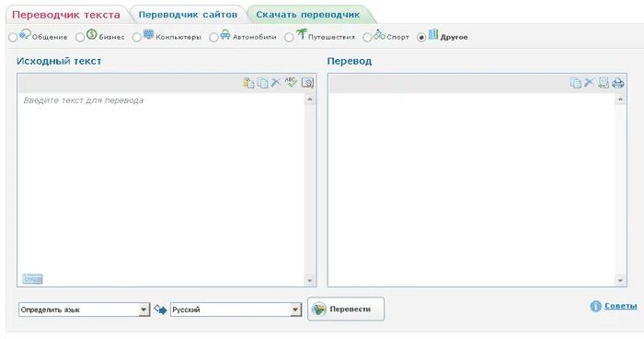Screen dimensions: 644x339
Task: Click source text scrollbar down arrow
Action: click(310, 281)
